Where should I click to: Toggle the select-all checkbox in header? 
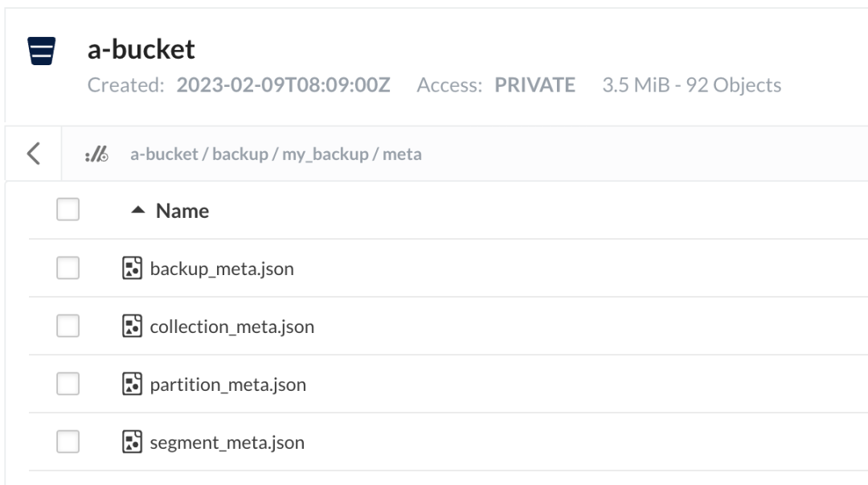pyautogui.click(x=68, y=211)
